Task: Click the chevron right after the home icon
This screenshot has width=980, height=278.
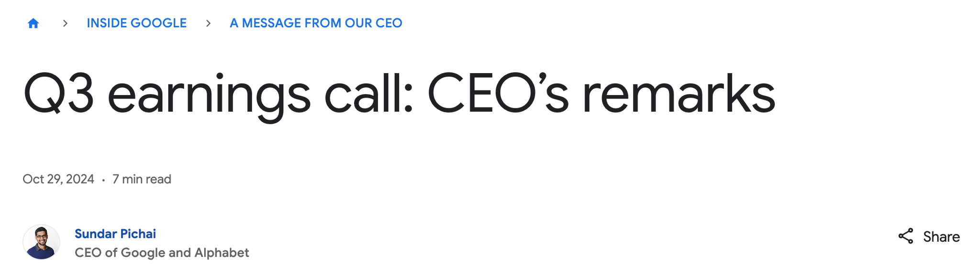Action: 65,23
